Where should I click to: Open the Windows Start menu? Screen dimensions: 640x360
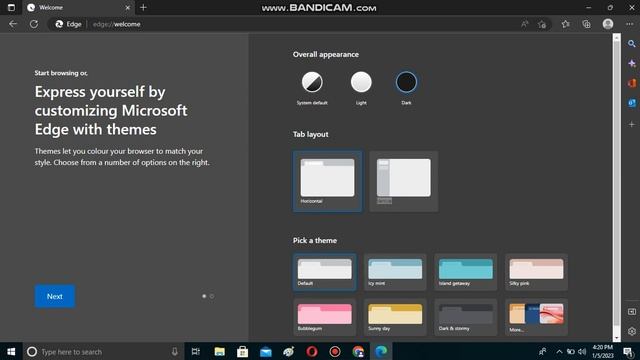[11, 351]
